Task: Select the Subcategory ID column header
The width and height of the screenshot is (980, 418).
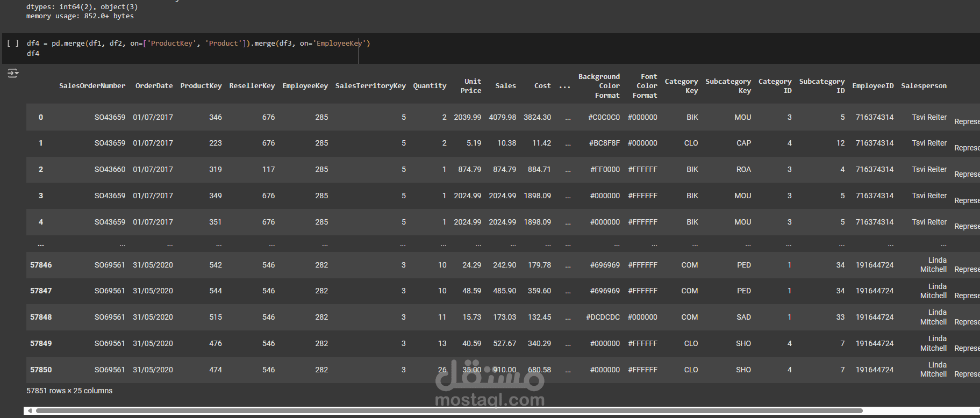Action: (822, 86)
